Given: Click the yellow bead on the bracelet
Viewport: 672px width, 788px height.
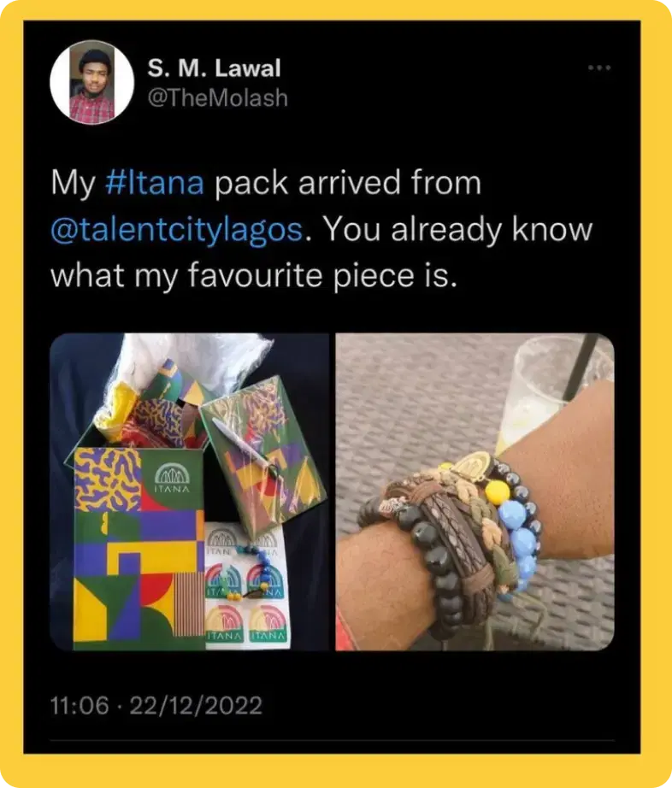Looking at the screenshot, I should pos(498,492).
